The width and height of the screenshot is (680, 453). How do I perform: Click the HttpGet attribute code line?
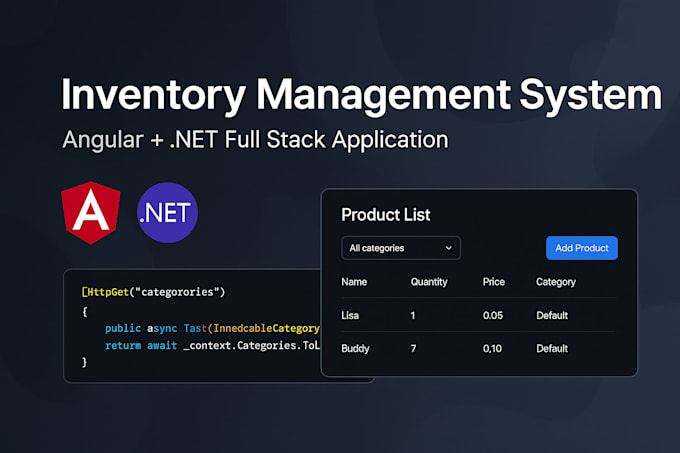point(154,292)
